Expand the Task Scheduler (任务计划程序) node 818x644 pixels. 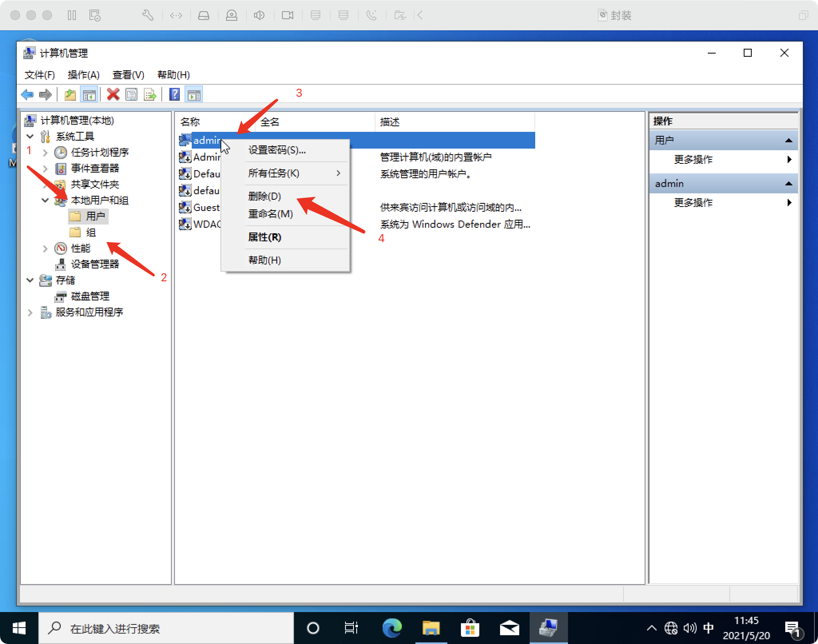click(45, 153)
